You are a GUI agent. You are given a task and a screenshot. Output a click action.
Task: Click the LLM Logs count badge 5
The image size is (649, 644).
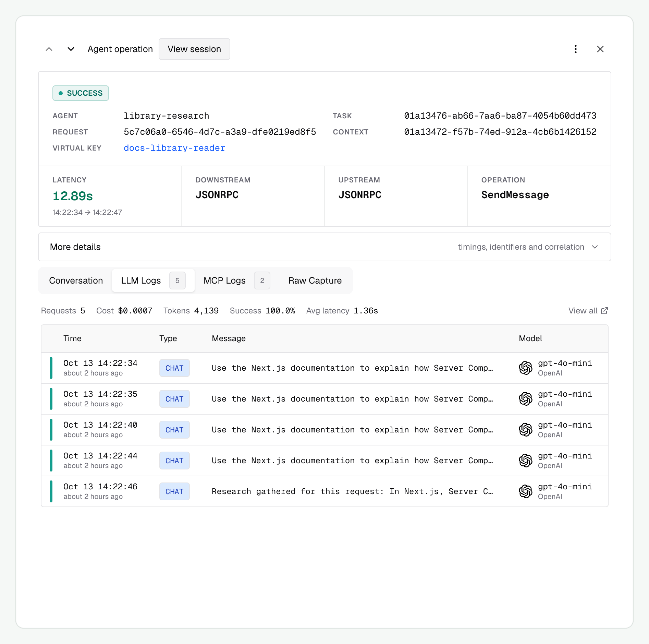coord(177,281)
